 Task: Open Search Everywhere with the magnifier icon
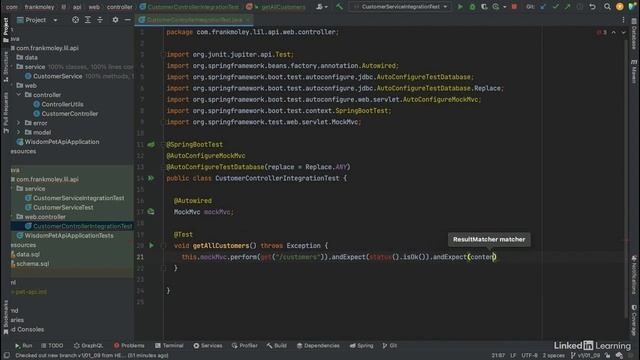point(607,7)
